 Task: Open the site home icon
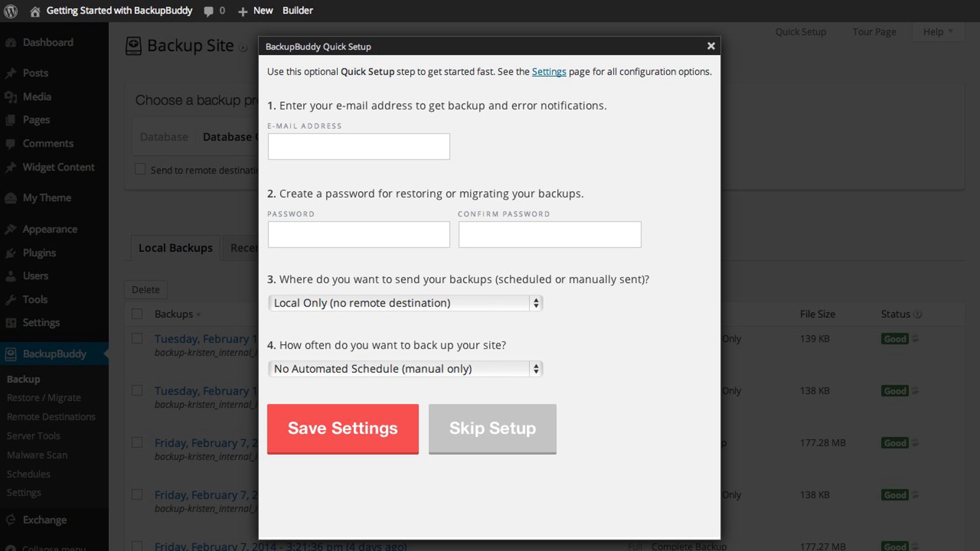pos(35,11)
